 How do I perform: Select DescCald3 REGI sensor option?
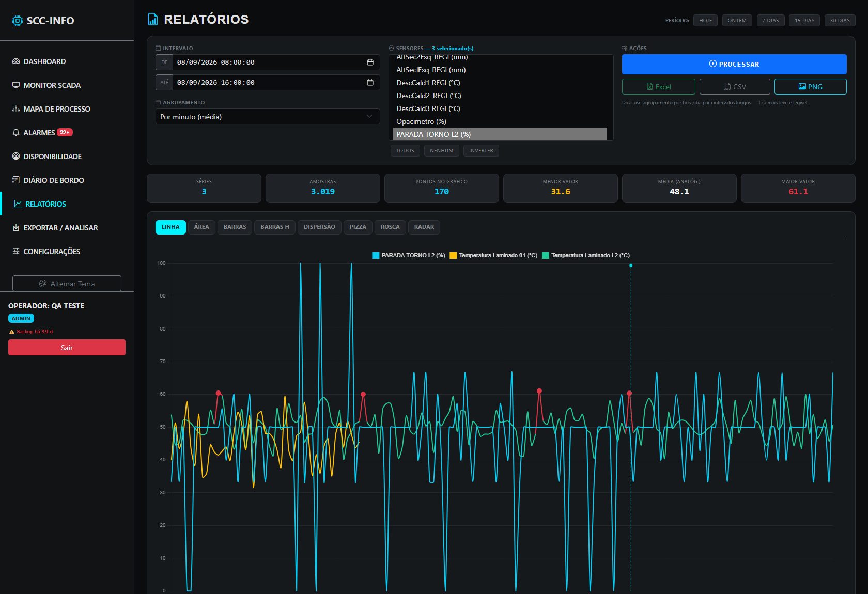click(x=500, y=108)
